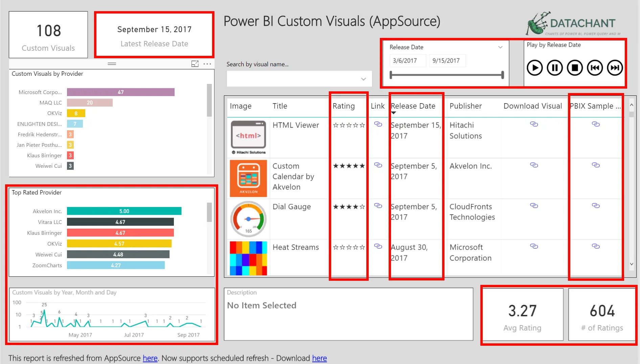Select ENLIGHTEN DESIGN bar showing 7
This screenshot has height=364, width=640.
click(75, 124)
